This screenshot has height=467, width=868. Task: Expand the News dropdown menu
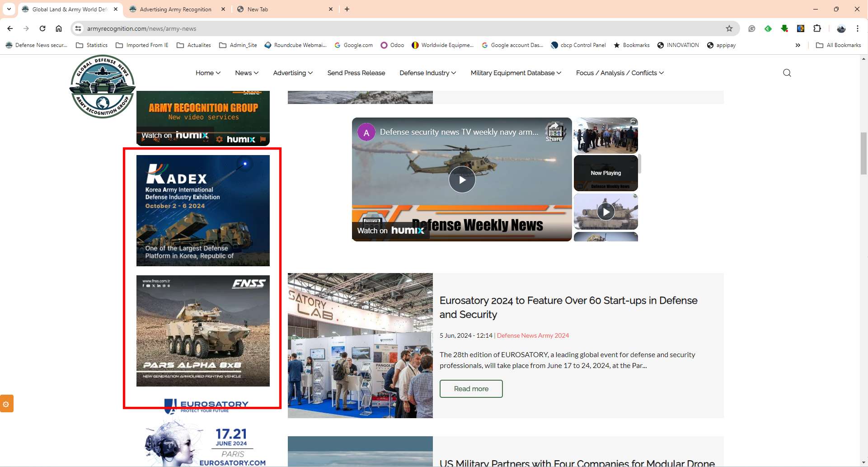tap(247, 73)
